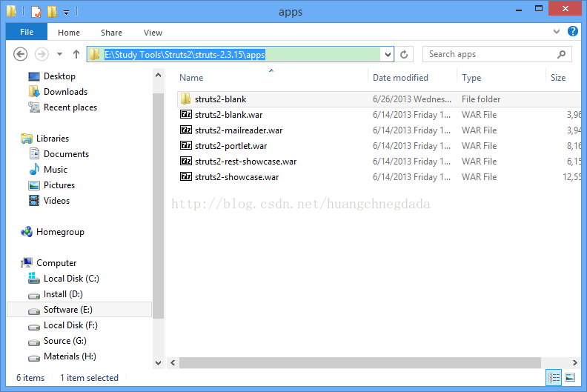Click Properties icon in quick access toolbar
This screenshot has height=392, width=587.
tap(36, 12)
